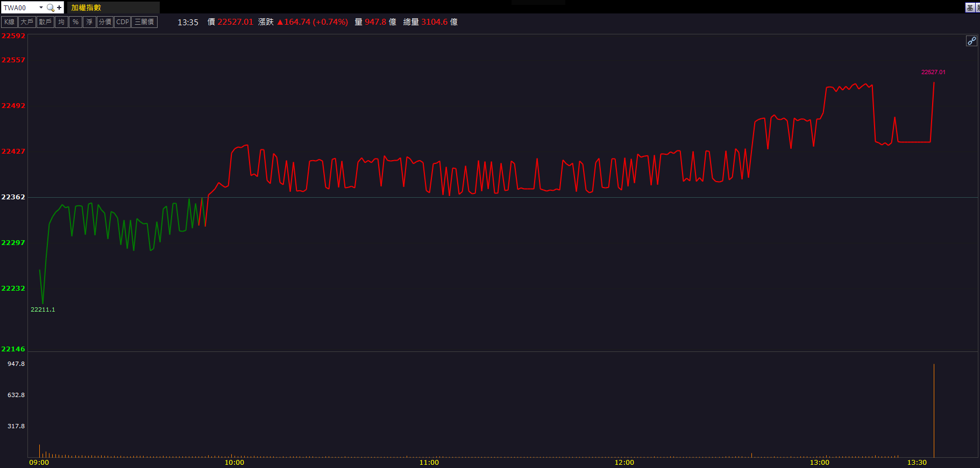Click the 11:00 time axis marker
The image size is (980, 468).
(429, 463)
